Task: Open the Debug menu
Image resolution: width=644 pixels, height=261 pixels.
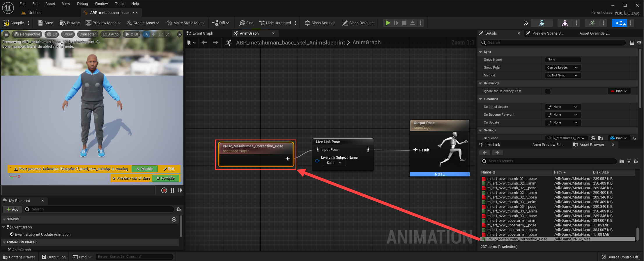Action: (x=82, y=4)
